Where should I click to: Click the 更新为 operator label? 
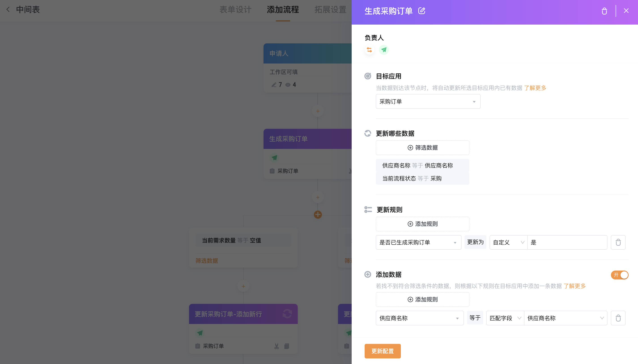(x=475, y=242)
